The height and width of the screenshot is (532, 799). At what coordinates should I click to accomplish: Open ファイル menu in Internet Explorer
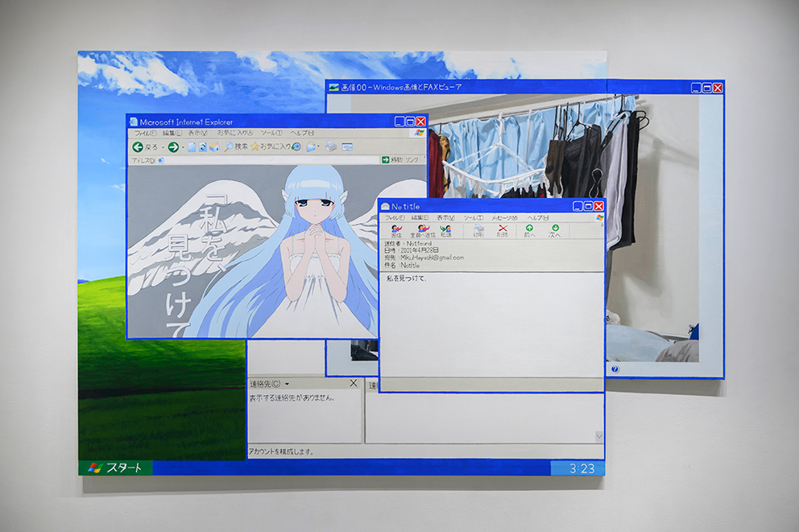[146, 133]
